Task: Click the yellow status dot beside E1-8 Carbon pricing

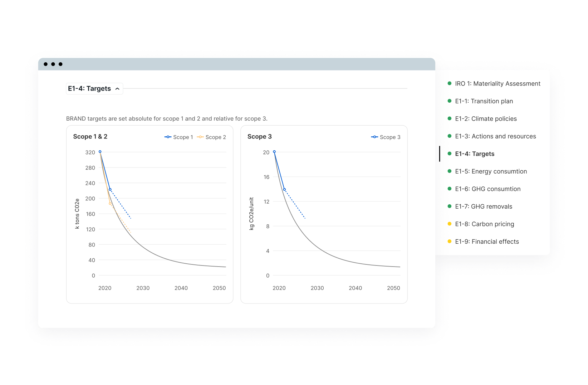Action: point(449,224)
